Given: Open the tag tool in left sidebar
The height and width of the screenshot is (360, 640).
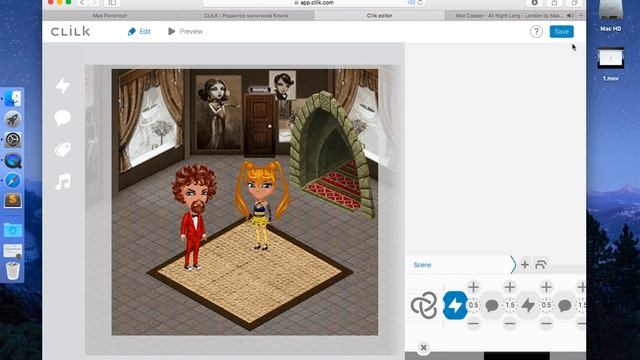Looking at the screenshot, I should [x=62, y=150].
